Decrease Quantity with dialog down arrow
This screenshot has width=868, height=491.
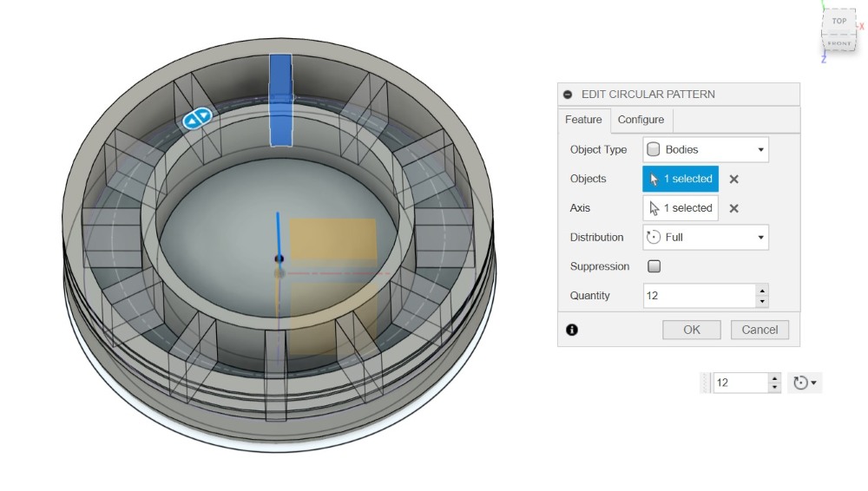[762, 302]
